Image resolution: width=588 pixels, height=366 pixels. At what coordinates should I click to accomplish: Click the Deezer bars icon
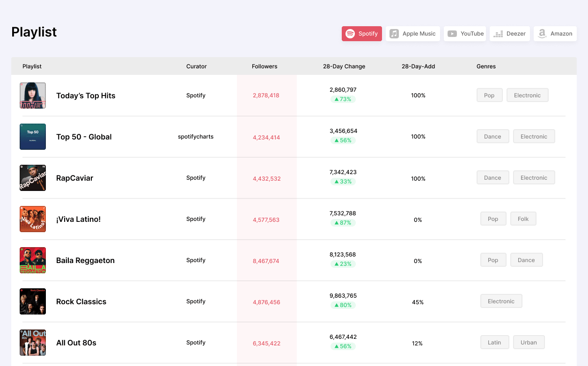pos(498,34)
